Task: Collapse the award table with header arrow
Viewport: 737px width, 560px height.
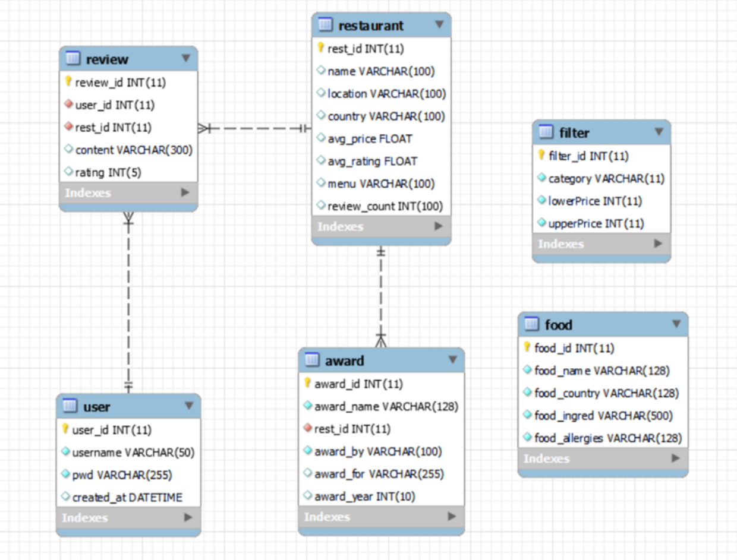Action: point(452,359)
